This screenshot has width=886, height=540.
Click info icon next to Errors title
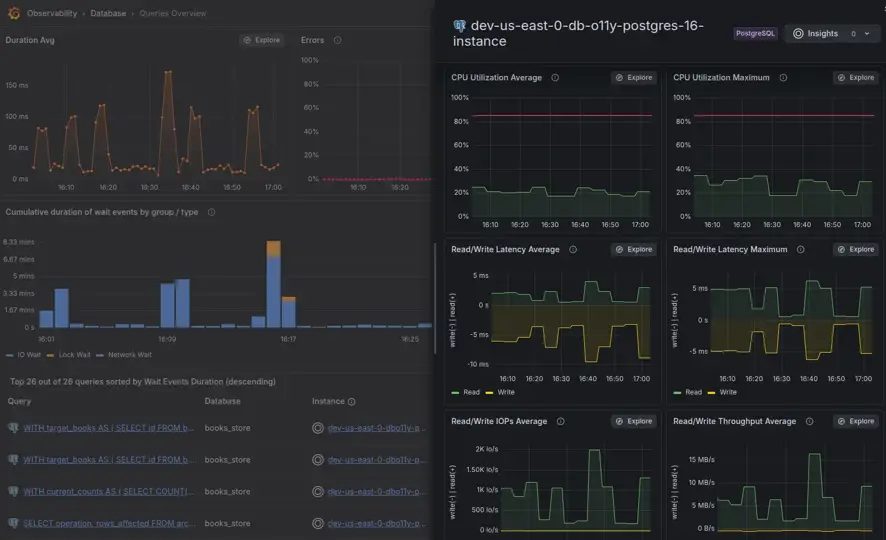(337, 40)
